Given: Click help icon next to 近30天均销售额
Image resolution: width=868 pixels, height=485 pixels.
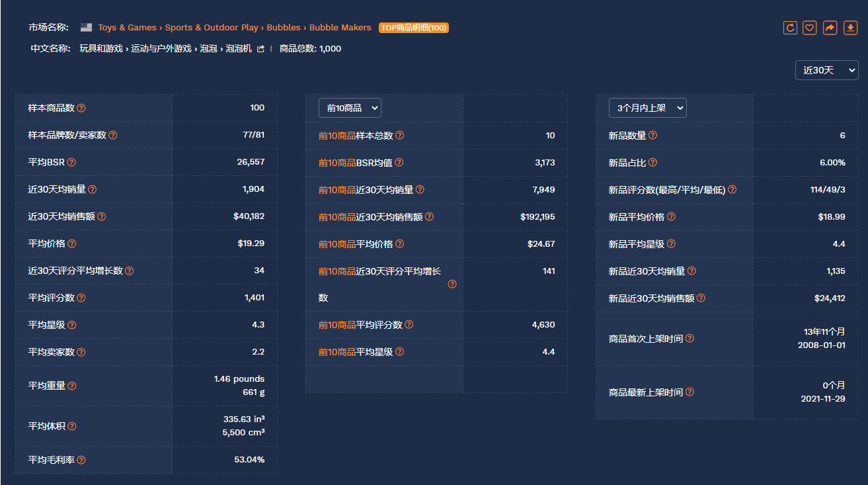Looking at the screenshot, I should 102,216.
